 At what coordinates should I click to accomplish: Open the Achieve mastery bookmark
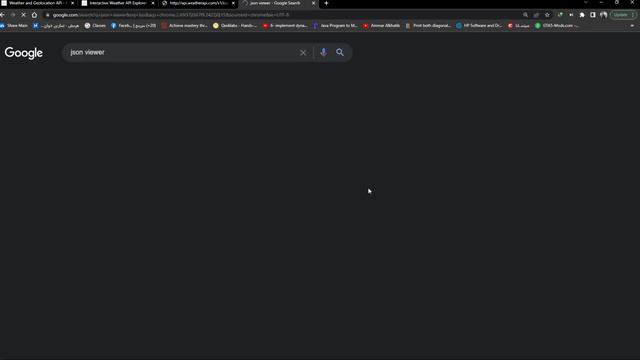click(184, 25)
